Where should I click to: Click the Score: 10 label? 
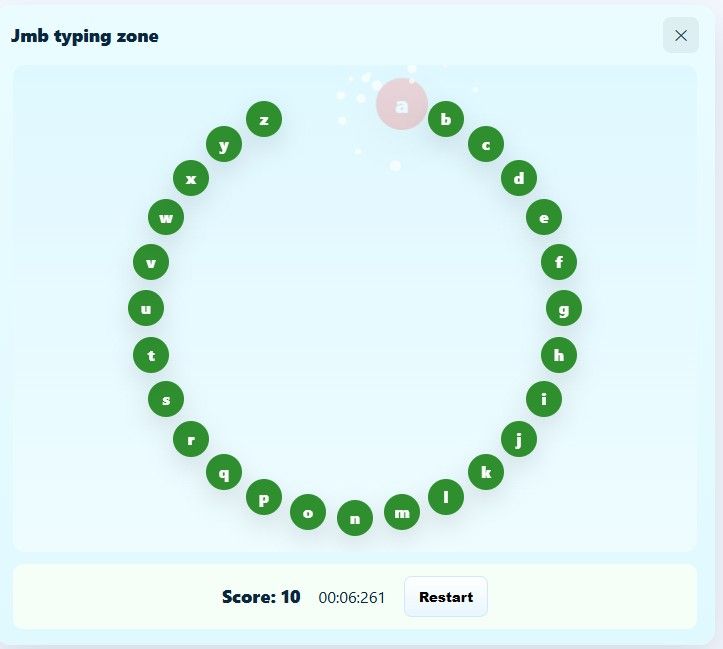coord(261,597)
